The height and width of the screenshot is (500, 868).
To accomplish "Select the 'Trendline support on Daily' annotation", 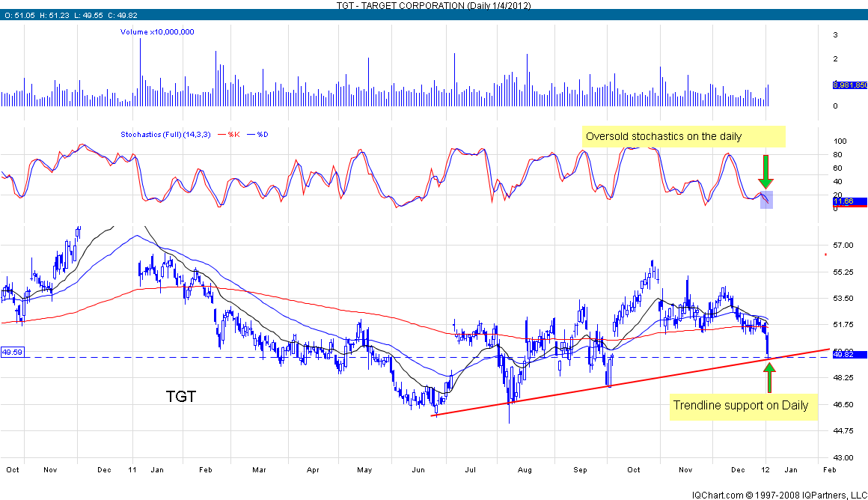I will [x=740, y=406].
